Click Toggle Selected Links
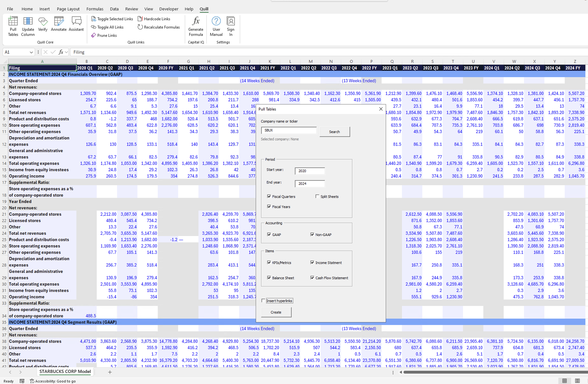 click(x=112, y=19)
